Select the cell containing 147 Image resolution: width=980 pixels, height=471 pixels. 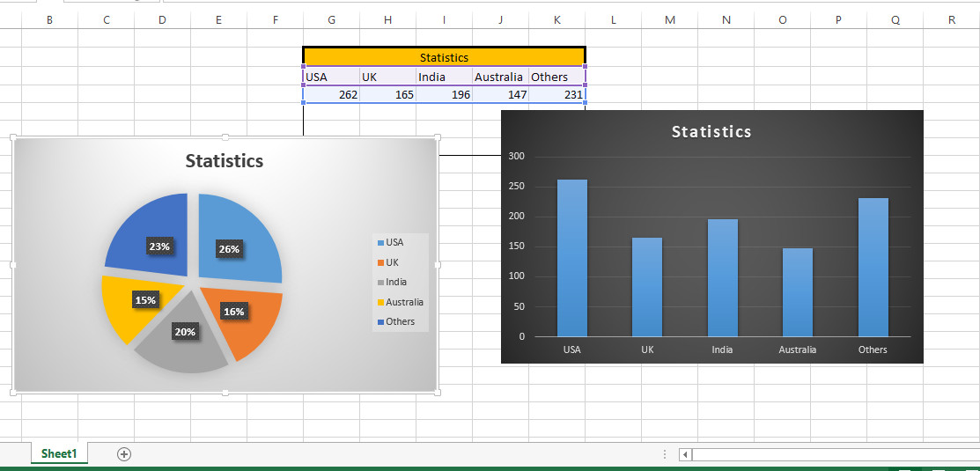(x=501, y=95)
